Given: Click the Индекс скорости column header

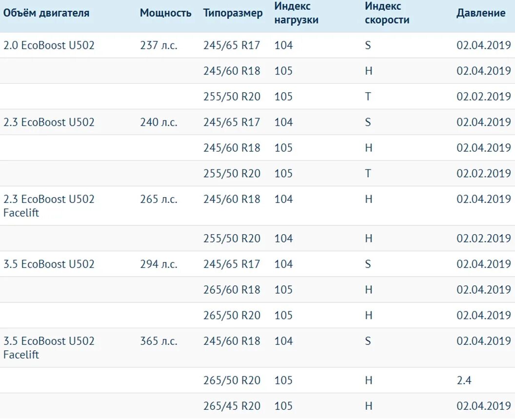Looking at the screenshot, I should pos(387,13).
